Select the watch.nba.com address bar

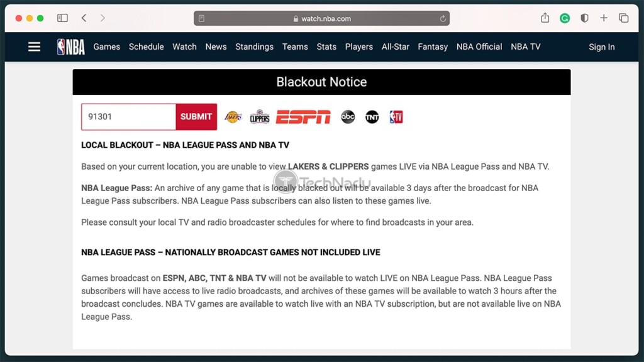pyautogui.click(x=321, y=18)
